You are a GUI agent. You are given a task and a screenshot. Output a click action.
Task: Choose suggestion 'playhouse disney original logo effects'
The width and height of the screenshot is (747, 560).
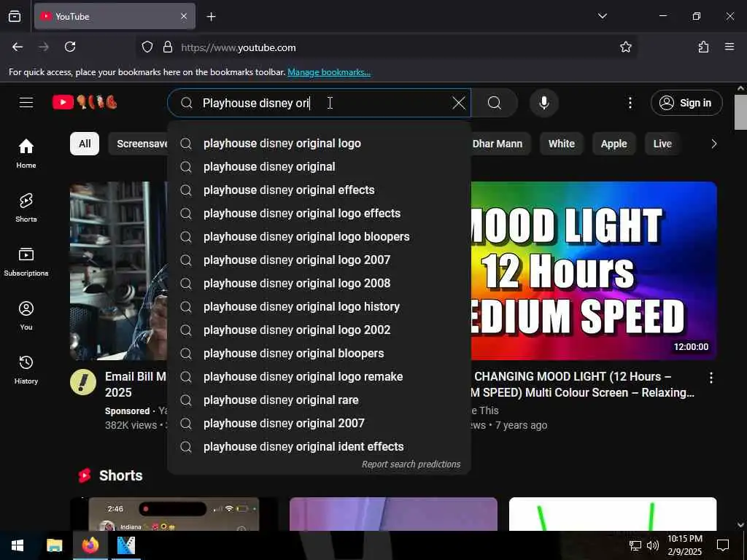319,214
